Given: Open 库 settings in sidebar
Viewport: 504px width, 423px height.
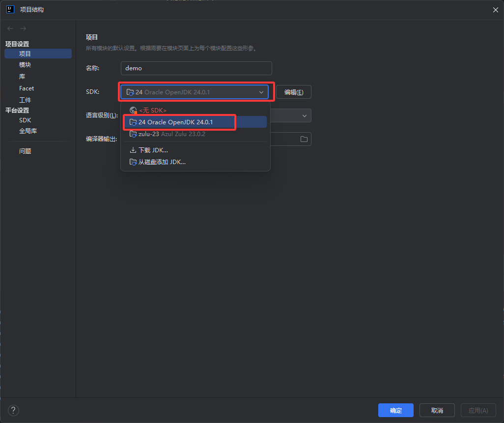Looking at the screenshot, I should pos(22,77).
